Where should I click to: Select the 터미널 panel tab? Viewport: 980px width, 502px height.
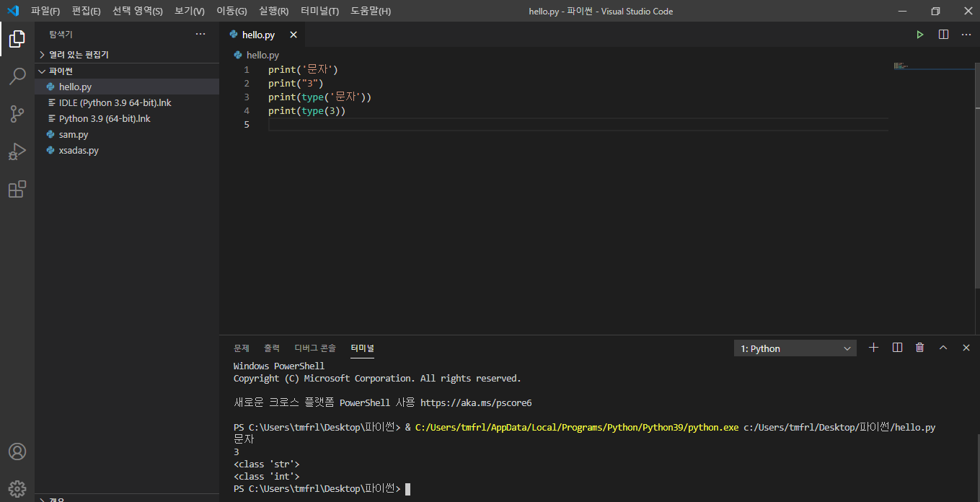point(362,348)
